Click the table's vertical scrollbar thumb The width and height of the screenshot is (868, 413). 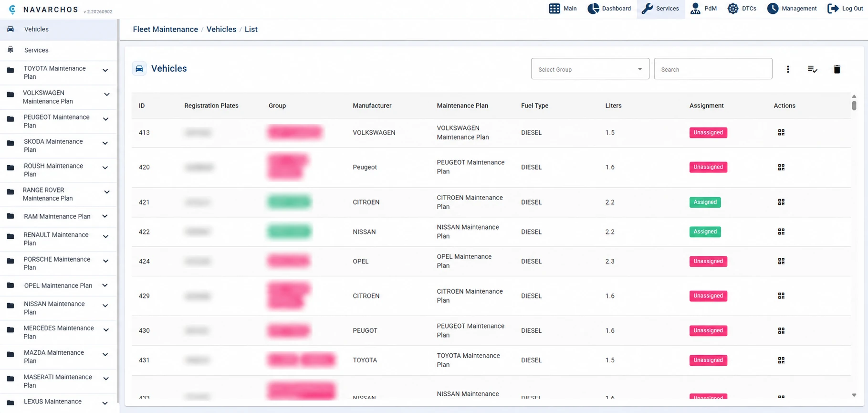[854, 106]
